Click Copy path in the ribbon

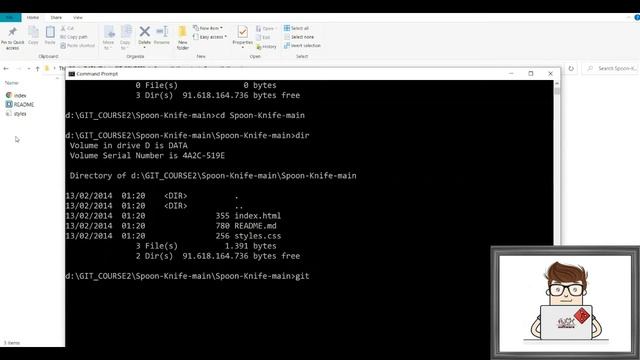tap(74, 37)
